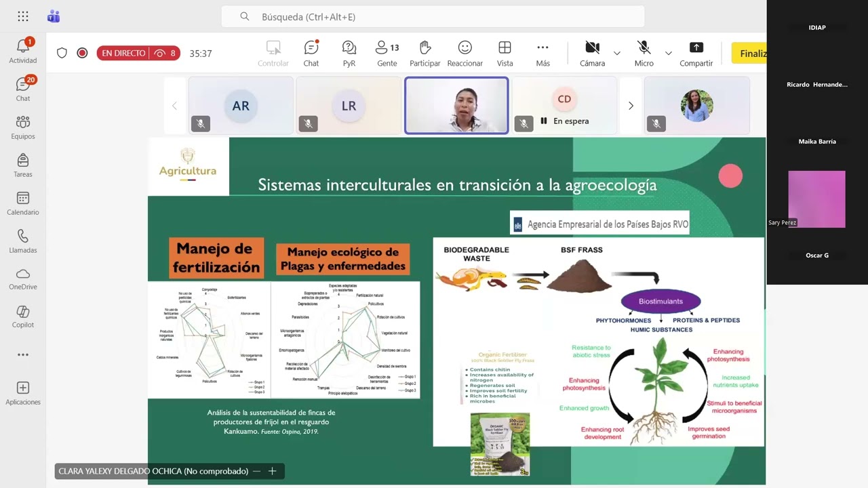Viewport: 868px width, 488px height.
Task: Click the muted mic icon on AR tile
Action: [200, 123]
